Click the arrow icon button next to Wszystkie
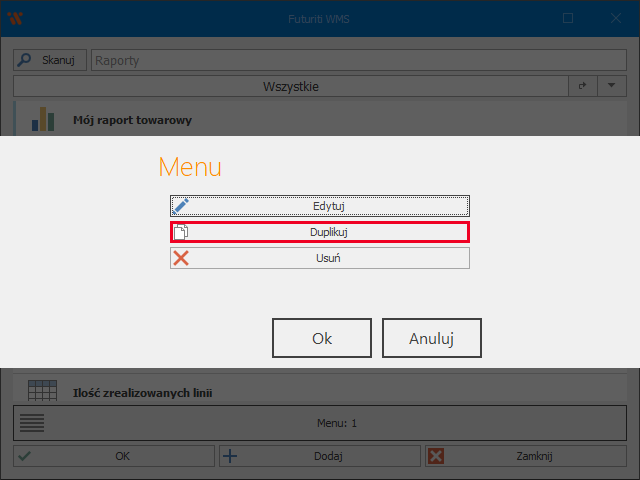The image size is (640, 480). [582, 87]
